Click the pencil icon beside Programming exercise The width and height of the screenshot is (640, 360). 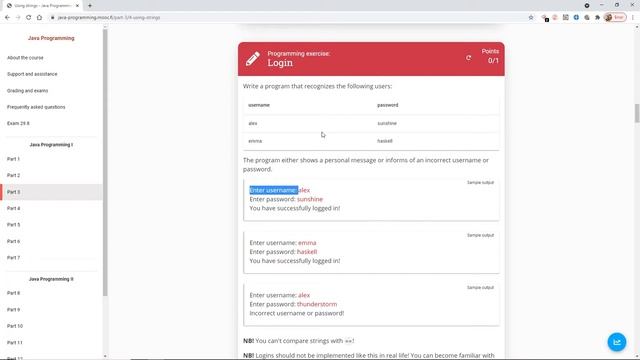(x=253, y=59)
